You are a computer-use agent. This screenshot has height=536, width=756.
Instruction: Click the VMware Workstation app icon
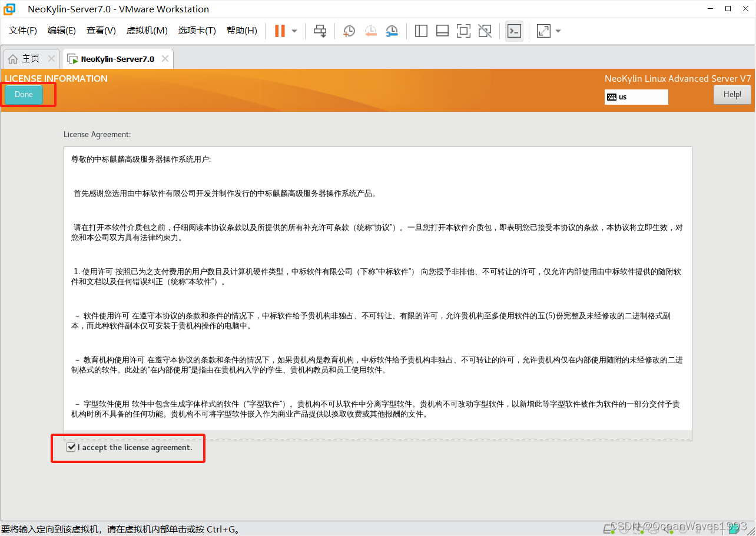click(x=9, y=9)
